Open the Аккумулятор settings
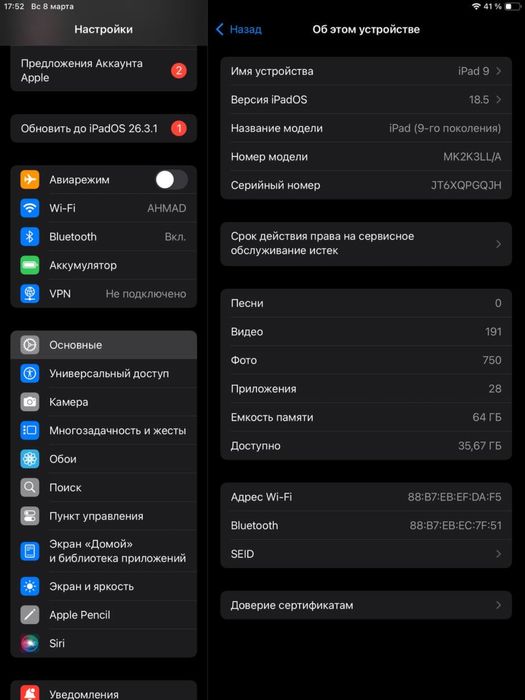The height and width of the screenshot is (700, 525). coord(104,265)
